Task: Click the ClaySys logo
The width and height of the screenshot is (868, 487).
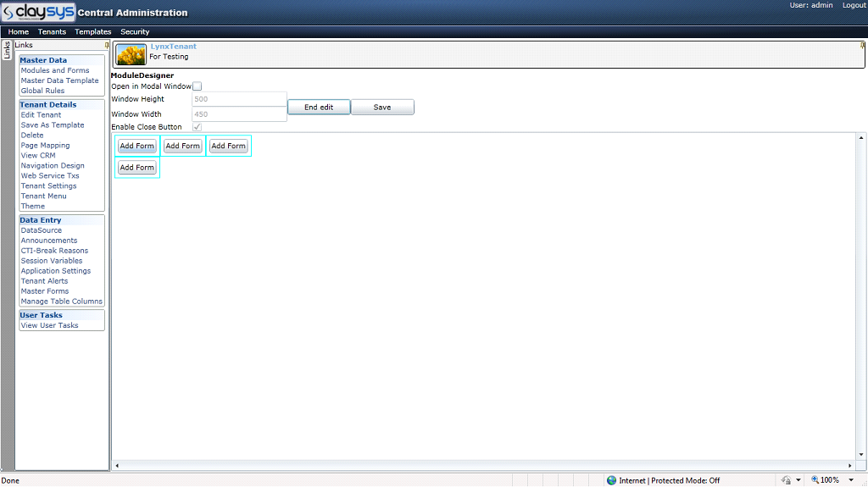Action: 38,12
